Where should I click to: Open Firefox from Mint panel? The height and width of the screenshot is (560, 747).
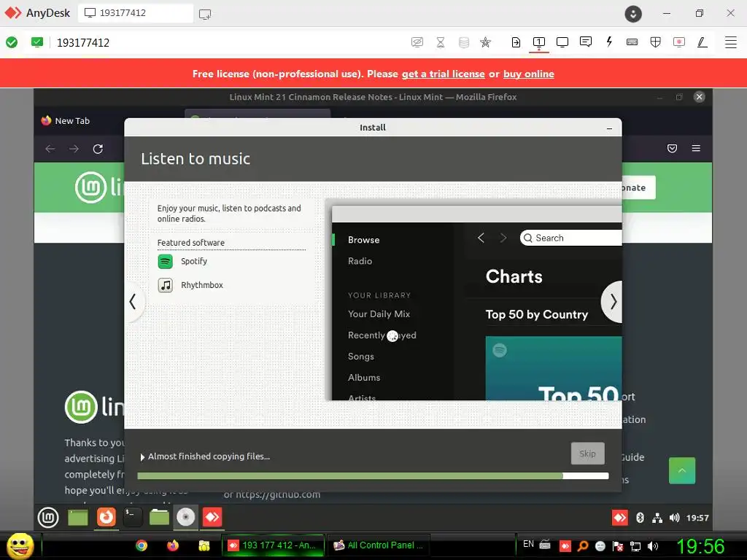point(107,517)
